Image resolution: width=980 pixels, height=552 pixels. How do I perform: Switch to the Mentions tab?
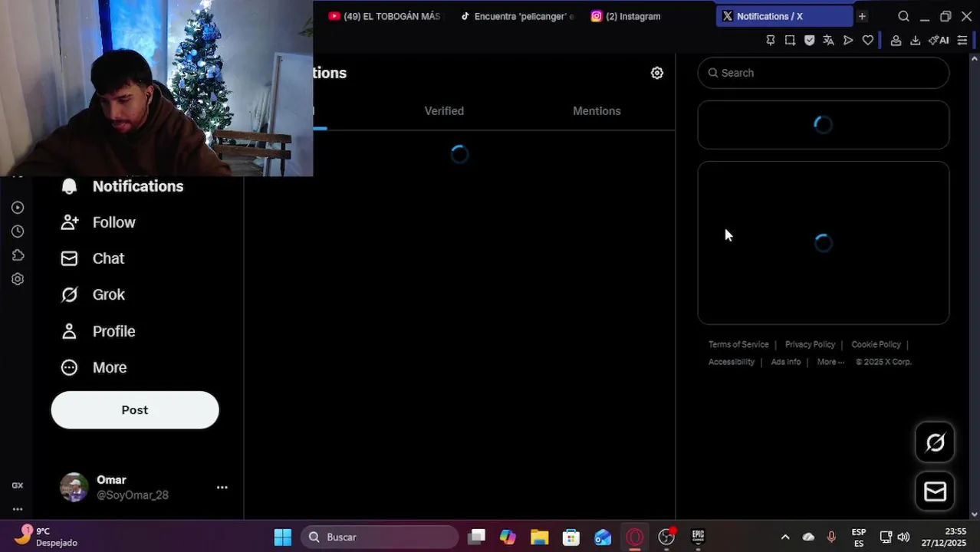597,111
